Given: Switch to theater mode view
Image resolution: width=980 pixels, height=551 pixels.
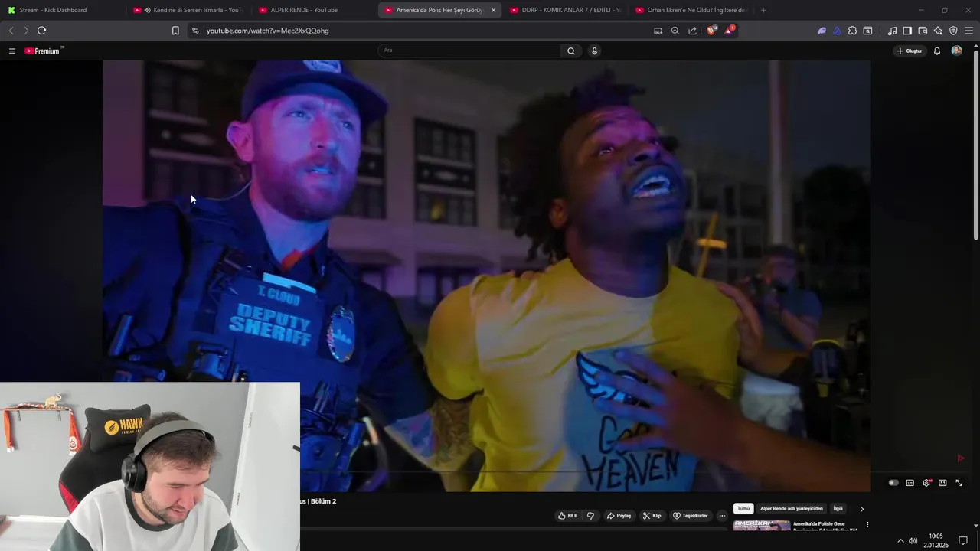Looking at the screenshot, I should pyautogui.click(x=942, y=483).
